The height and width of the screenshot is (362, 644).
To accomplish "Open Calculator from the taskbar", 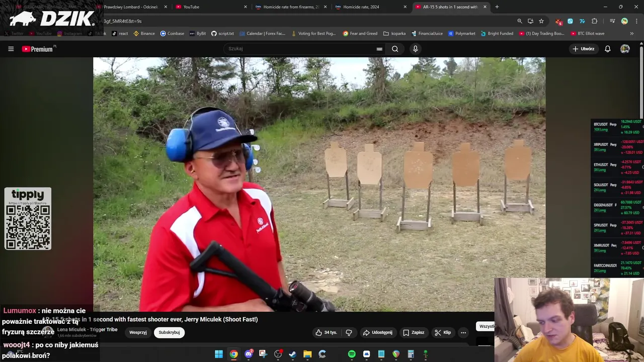I will pos(411,354).
